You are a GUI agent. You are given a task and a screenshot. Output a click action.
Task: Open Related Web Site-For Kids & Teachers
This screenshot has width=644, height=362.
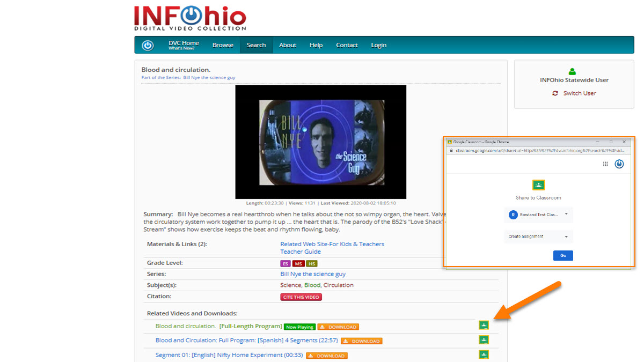point(332,244)
